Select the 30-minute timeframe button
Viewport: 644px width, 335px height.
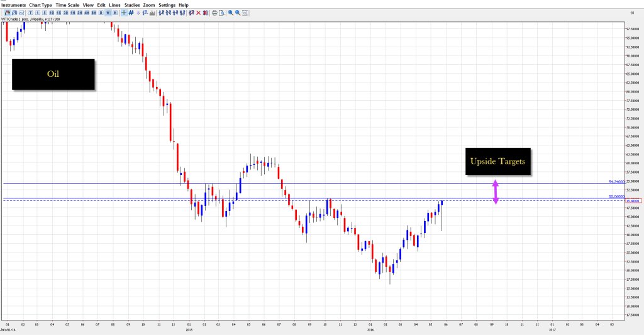[x=65, y=13]
